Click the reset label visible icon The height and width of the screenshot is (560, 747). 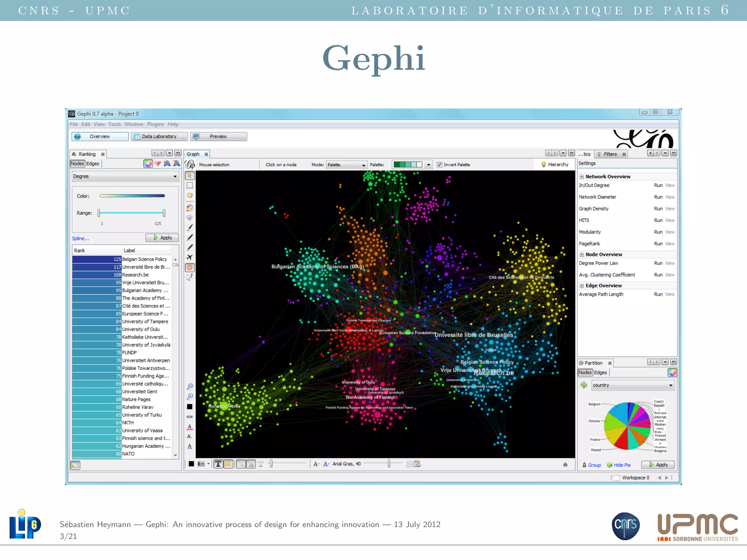click(190, 436)
